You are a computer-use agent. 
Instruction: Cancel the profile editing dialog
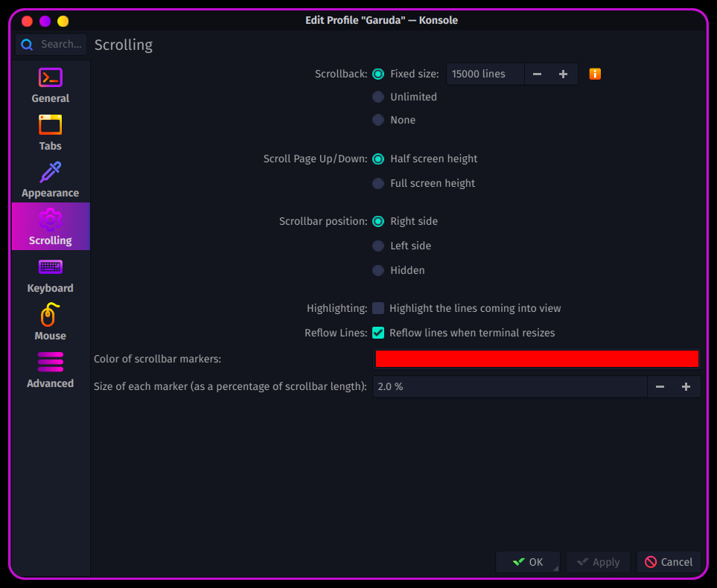[669, 562]
